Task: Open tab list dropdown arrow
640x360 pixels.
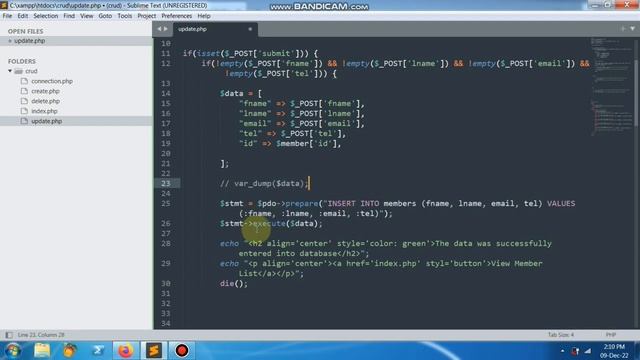Action: click(632, 29)
